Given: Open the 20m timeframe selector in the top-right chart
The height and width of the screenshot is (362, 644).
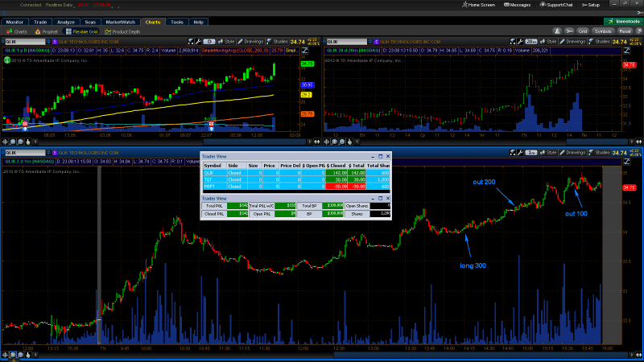Looking at the screenshot, I should tap(531, 42).
